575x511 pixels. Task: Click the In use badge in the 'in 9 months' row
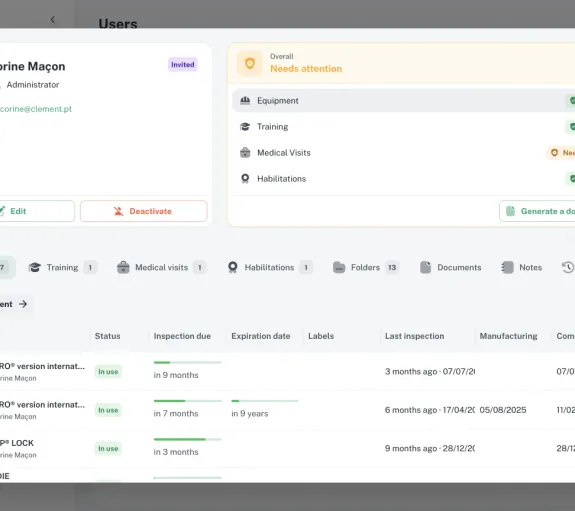(x=108, y=372)
